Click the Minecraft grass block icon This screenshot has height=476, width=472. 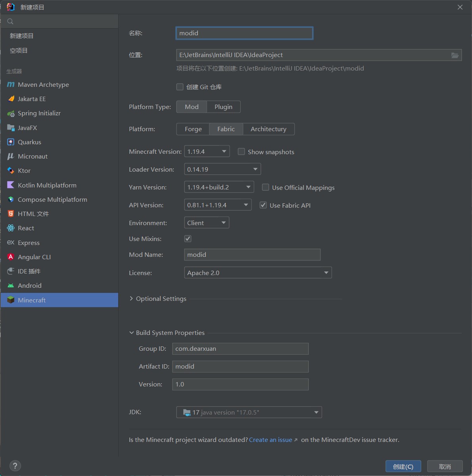point(11,300)
